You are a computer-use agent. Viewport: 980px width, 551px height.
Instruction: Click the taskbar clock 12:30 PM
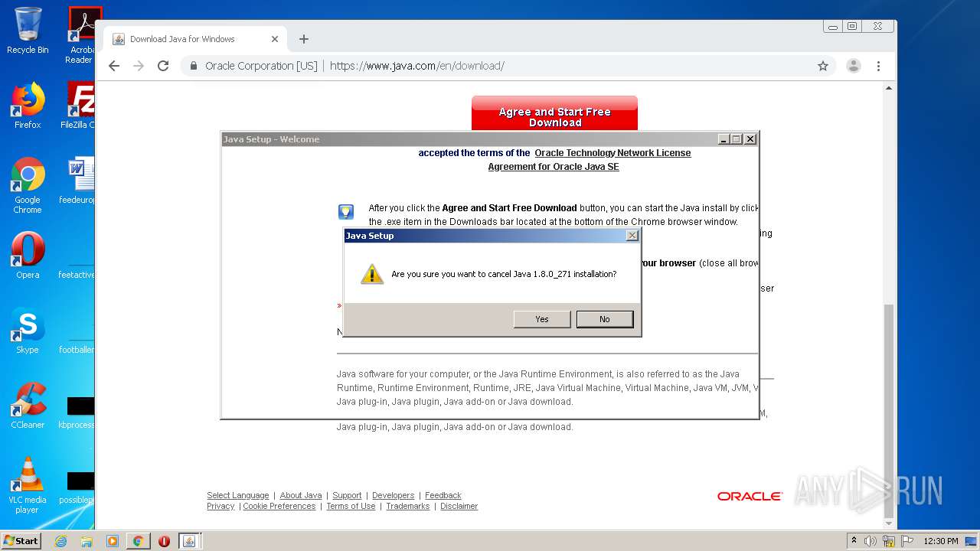941,541
